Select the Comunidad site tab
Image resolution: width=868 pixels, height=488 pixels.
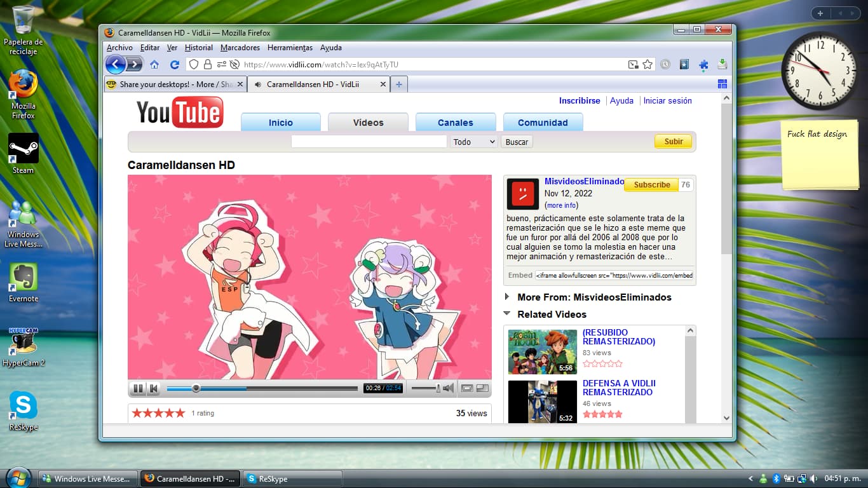coord(543,123)
